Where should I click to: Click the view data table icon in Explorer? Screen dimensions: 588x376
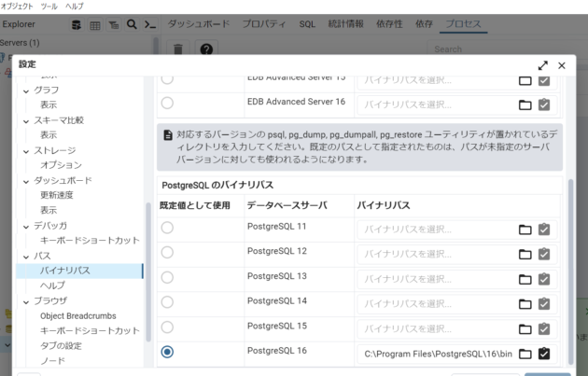point(95,25)
